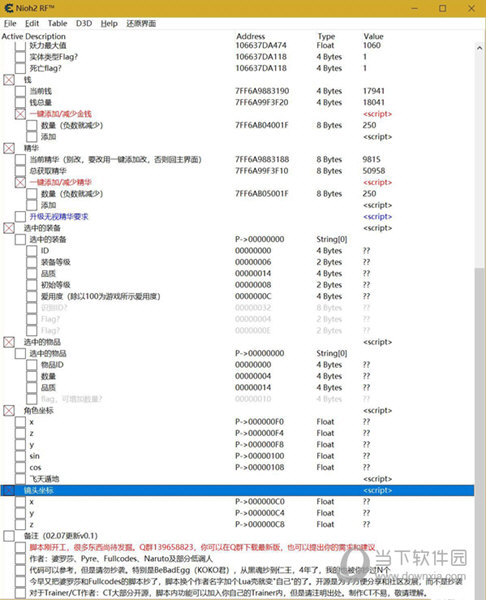The image size is (486, 600).
Task: Select the red Q群139658823 note row
Action: 202,547
